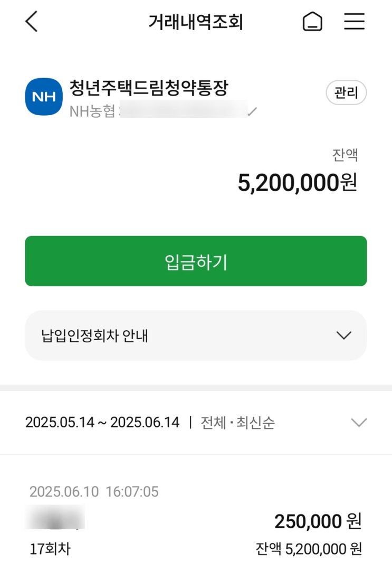The image size is (392, 571).
Task: Open the 250,000 원 transaction amount
Action: (x=318, y=521)
